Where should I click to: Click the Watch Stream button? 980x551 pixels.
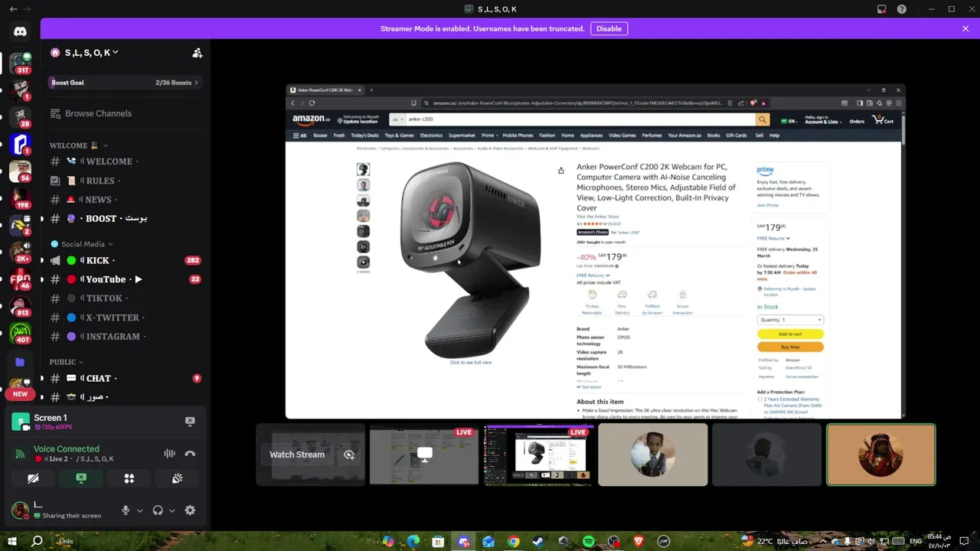click(x=297, y=455)
